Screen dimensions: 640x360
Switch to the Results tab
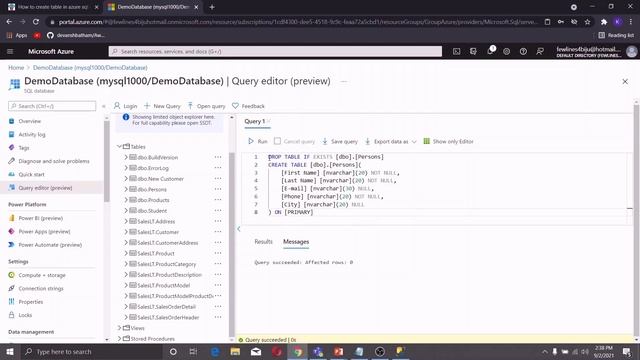click(263, 242)
